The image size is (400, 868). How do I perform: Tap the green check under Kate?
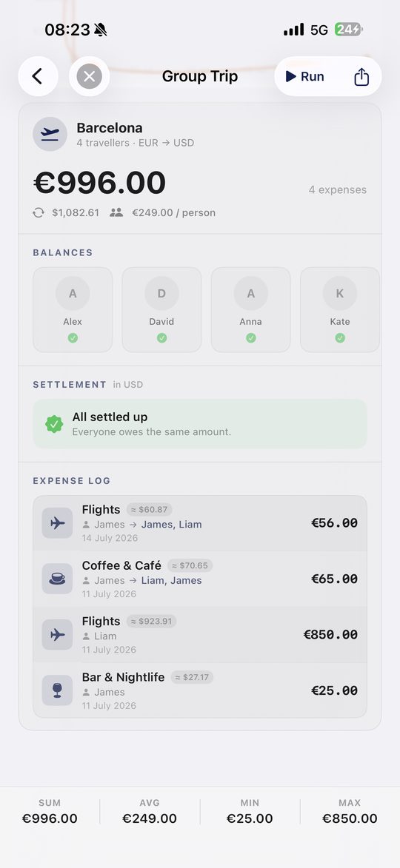(x=340, y=337)
